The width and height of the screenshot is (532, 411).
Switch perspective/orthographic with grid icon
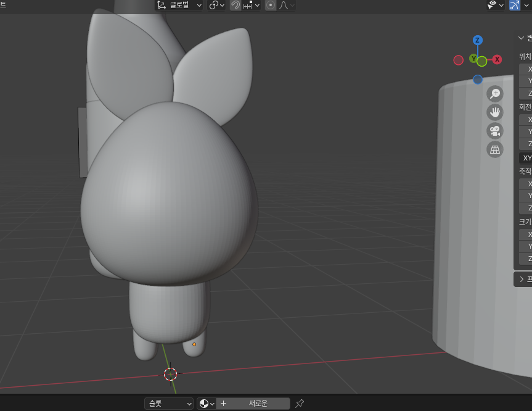495,149
